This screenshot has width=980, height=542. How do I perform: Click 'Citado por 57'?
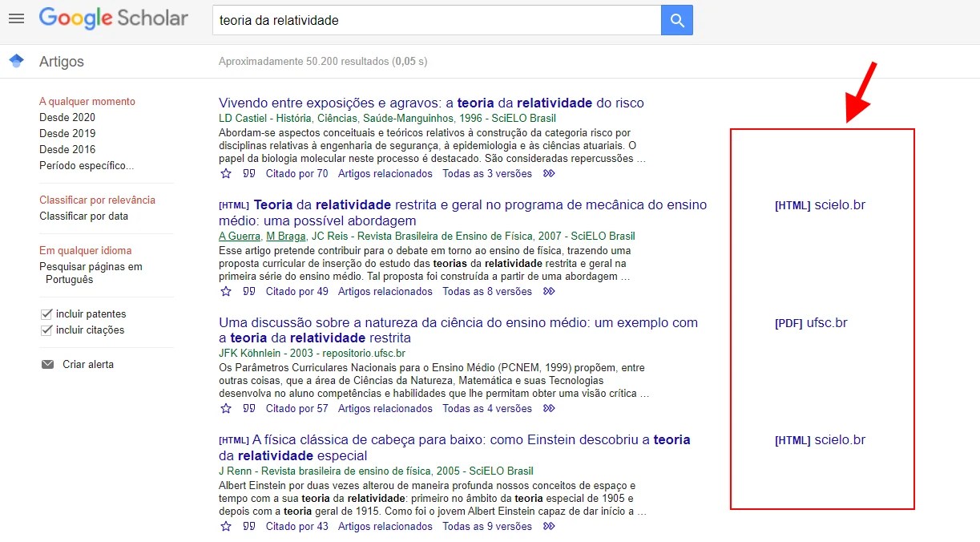[x=296, y=408]
